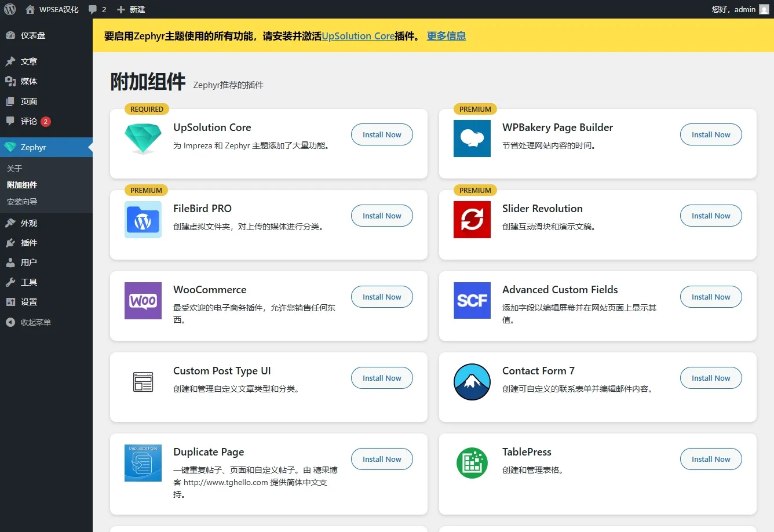Click the 您好, admin account text
The width and height of the screenshot is (774, 532).
pyautogui.click(x=733, y=9)
